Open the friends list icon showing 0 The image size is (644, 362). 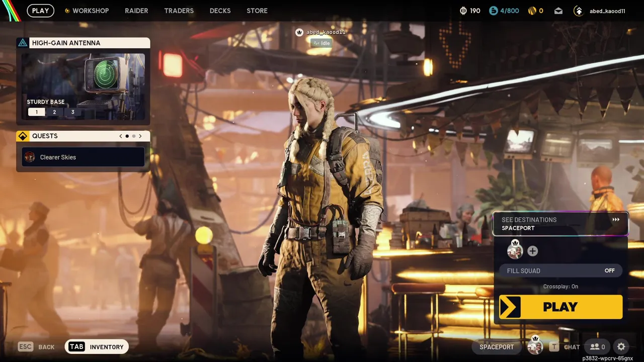(597, 347)
